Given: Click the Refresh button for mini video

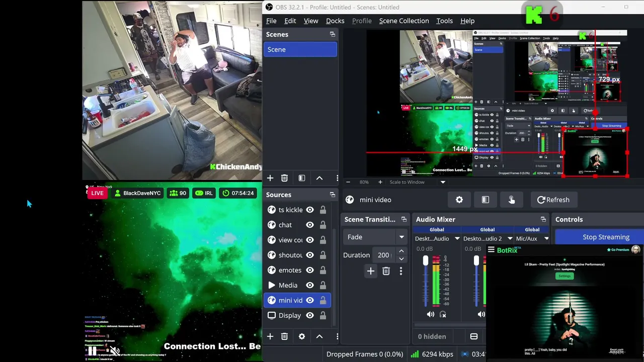Looking at the screenshot, I should [553, 200].
